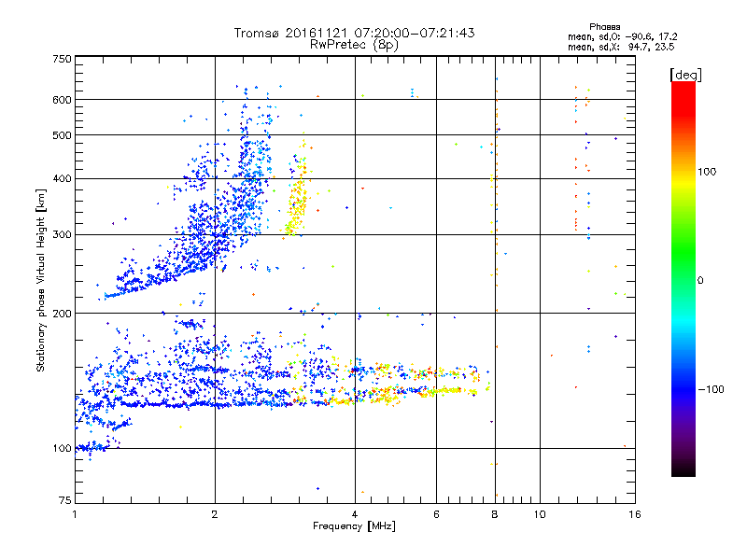
Task: Click the plot title 'Tromsø 20161121 07:20:00-07:21:43'
Action: coord(354,33)
